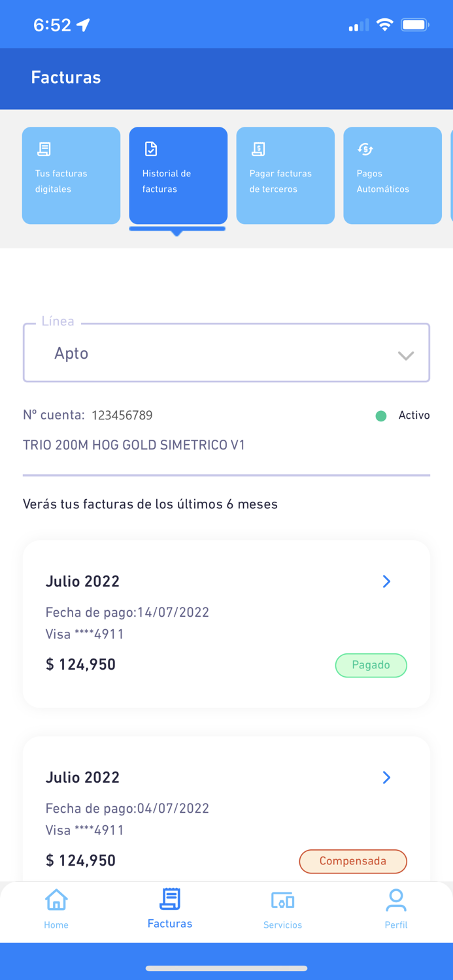Screen dimensions: 453x980
Task: Open Julio 2022 invoice details via chevron
Action: pyautogui.click(x=386, y=581)
